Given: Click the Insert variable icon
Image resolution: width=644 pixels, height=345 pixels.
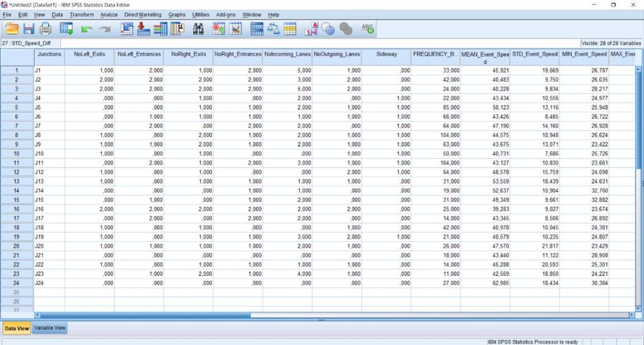Looking at the screenshot, I should [x=235, y=29].
